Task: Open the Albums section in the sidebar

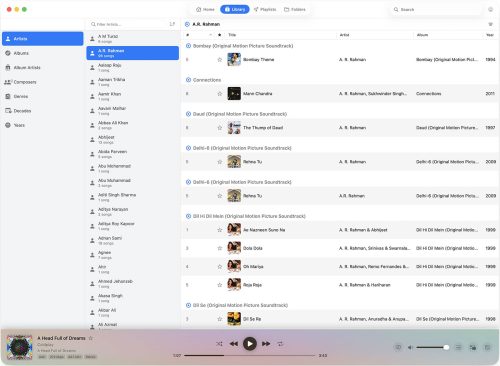Action: (x=42, y=53)
